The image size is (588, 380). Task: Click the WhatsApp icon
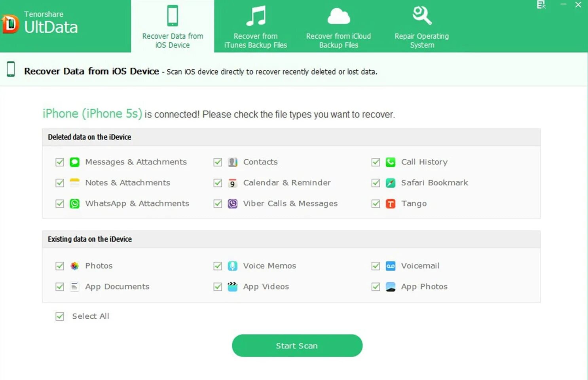tap(74, 204)
